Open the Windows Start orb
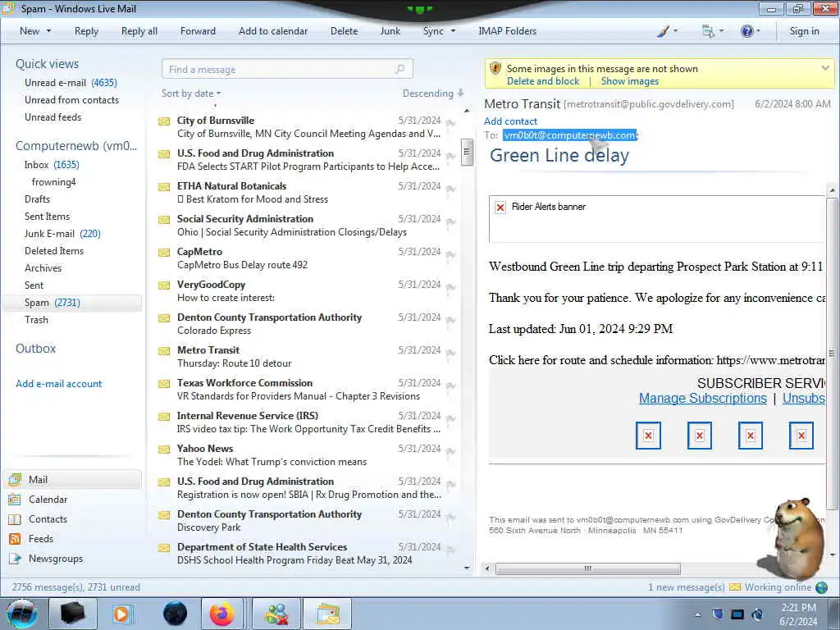The image size is (840, 630). coord(22,614)
